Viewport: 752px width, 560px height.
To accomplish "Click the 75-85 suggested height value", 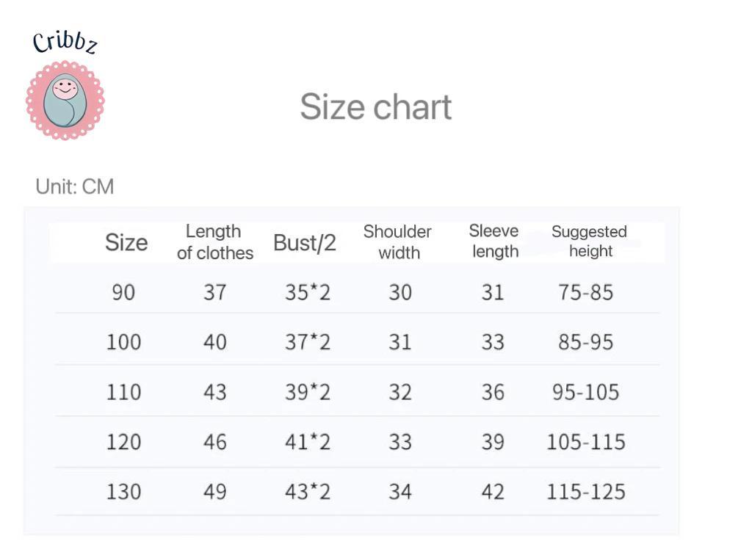I will pos(585,292).
